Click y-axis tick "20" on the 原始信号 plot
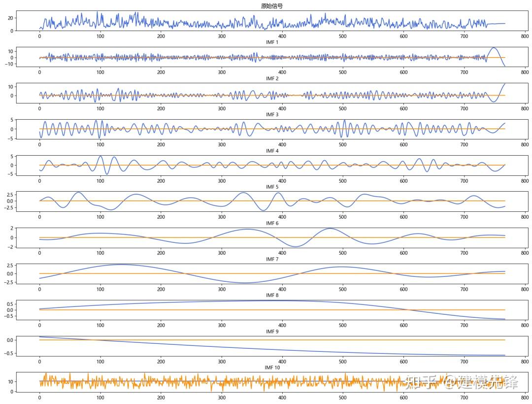Image resolution: width=532 pixels, height=404 pixels. point(10,18)
